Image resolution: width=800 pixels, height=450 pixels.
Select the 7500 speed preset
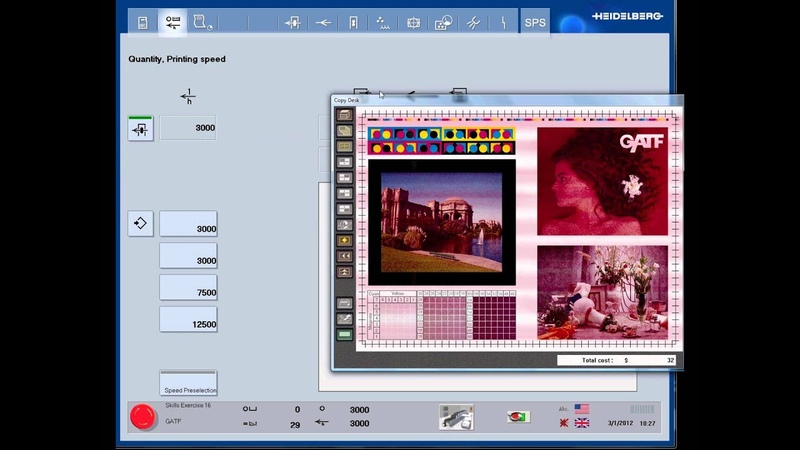click(x=188, y=287)
